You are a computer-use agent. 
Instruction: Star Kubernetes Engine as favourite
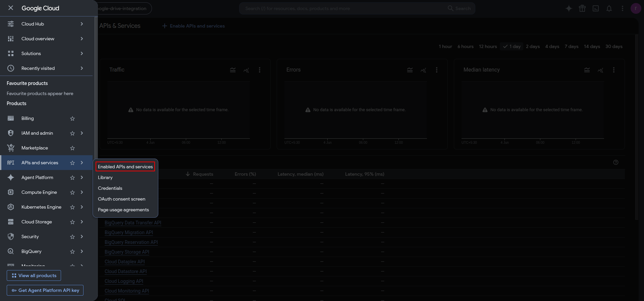point(72,207)
